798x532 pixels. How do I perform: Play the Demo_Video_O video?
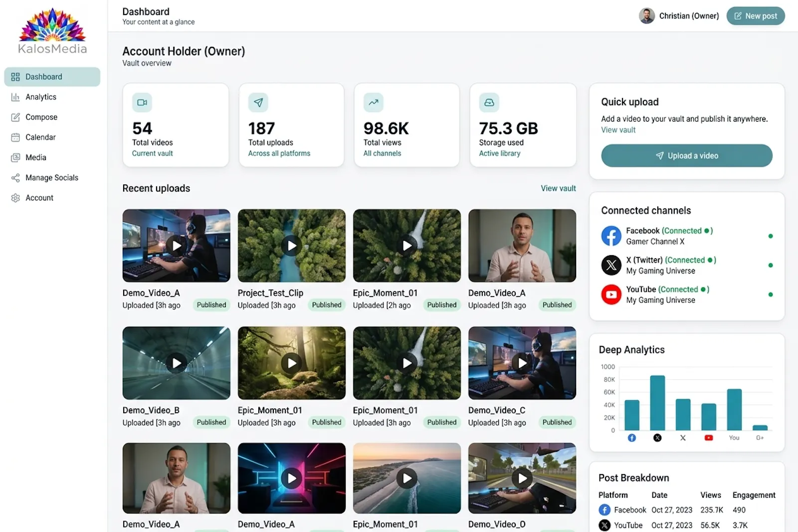(522, 479)
